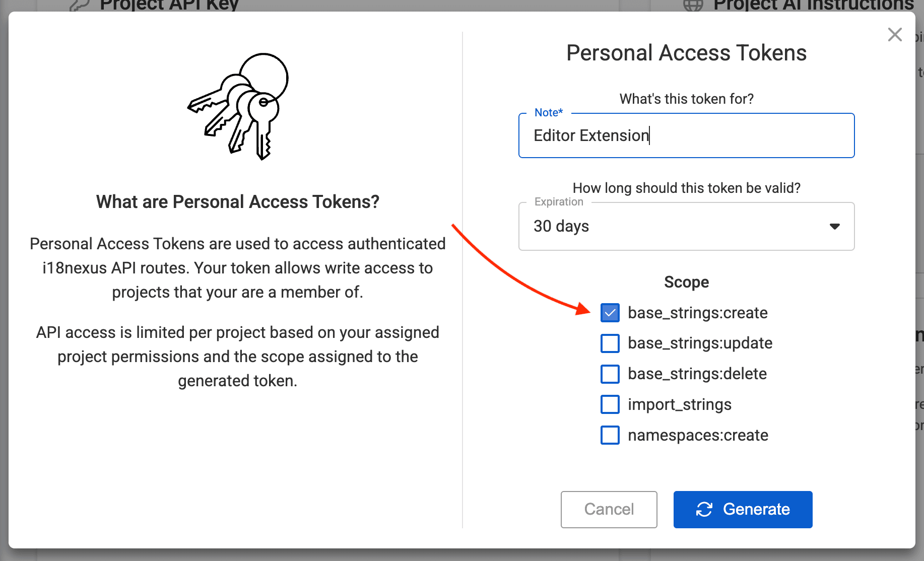
Task: Check base_strings:delete scope checkbox
Action: tap(610, 374)
